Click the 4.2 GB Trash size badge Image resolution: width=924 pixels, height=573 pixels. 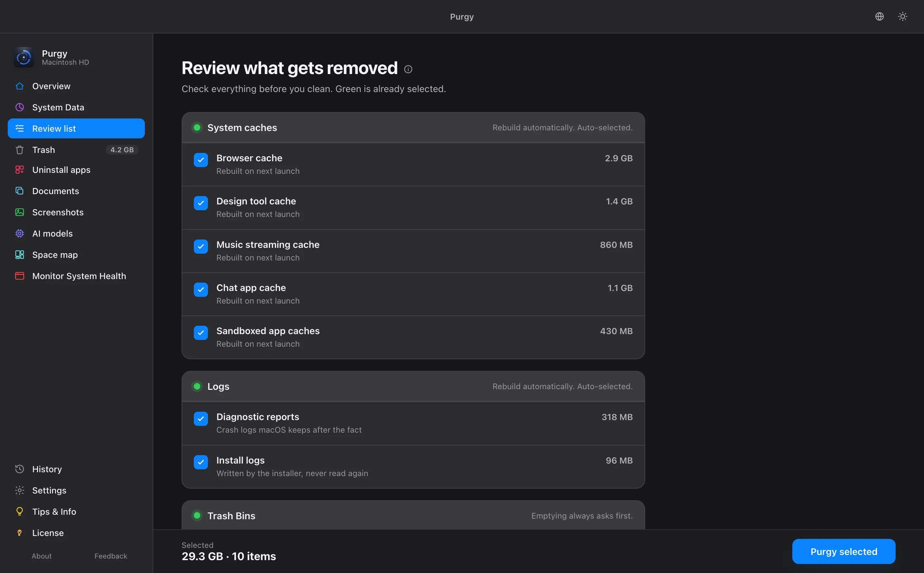coord(122,150)
